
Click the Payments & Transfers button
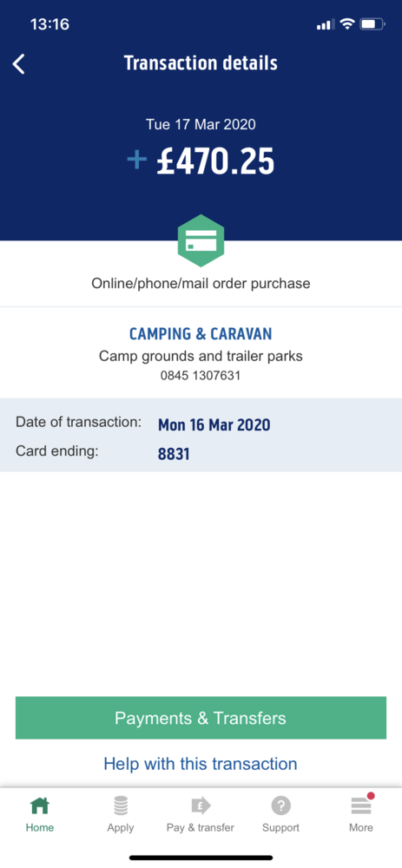201,718
